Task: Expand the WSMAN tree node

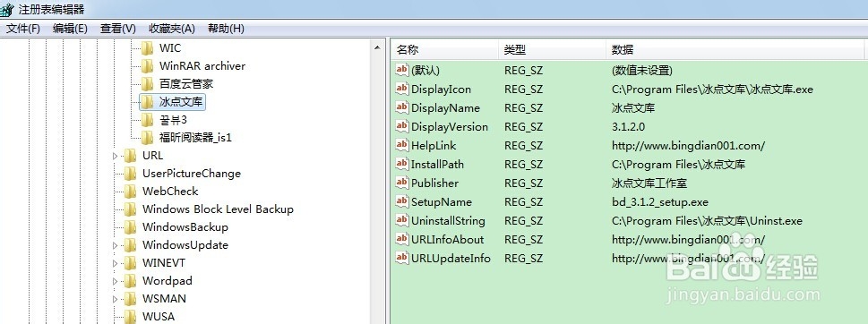Action: 116,299
